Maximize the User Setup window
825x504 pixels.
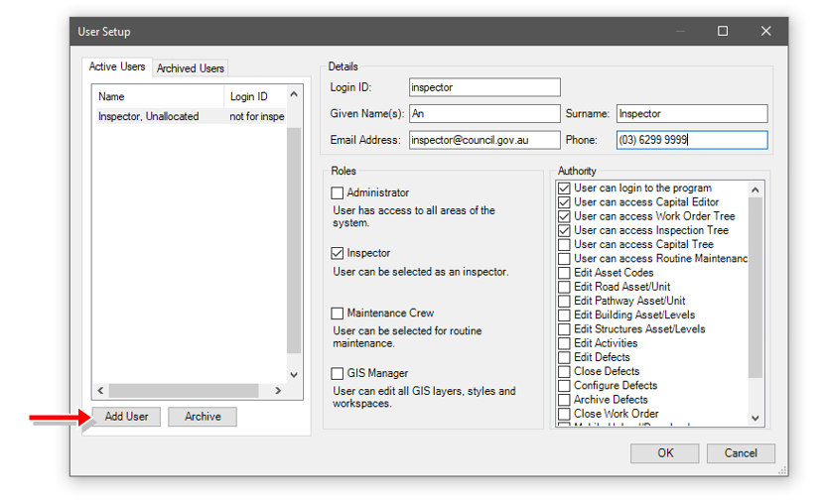723,32
